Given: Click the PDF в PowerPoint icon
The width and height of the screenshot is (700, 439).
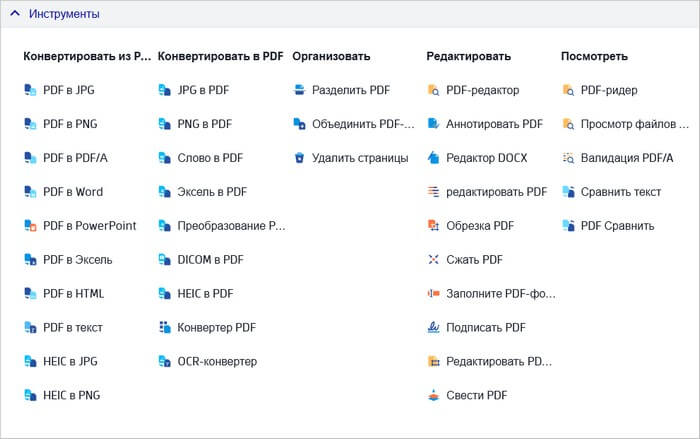Looking at the screenshot, I should click(x=30, y=226).
